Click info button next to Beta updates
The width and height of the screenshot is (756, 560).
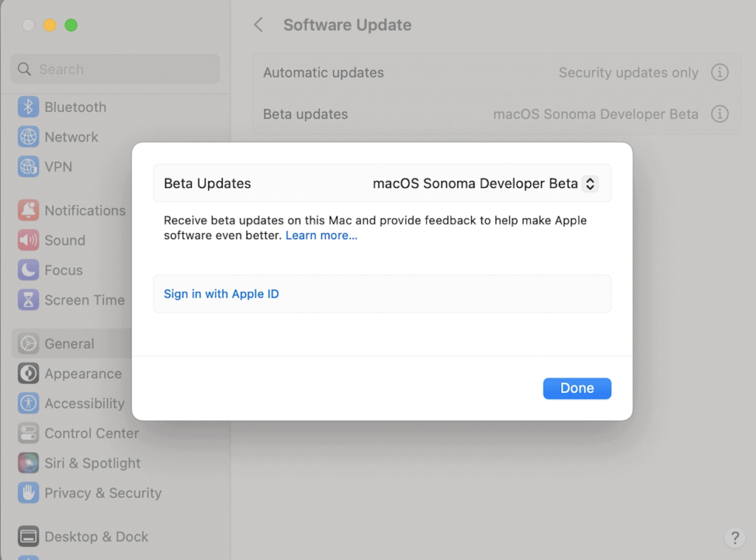click(x=719, y=114)
